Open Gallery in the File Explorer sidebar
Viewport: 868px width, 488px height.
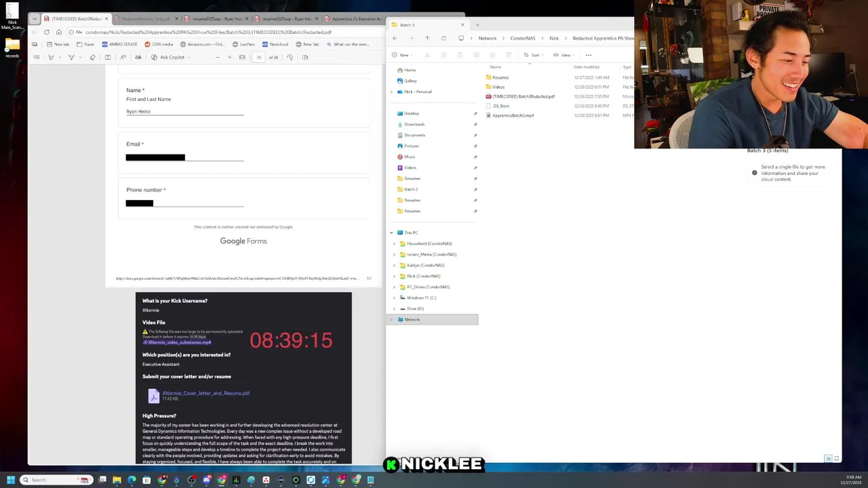click(x=410, y=81)
